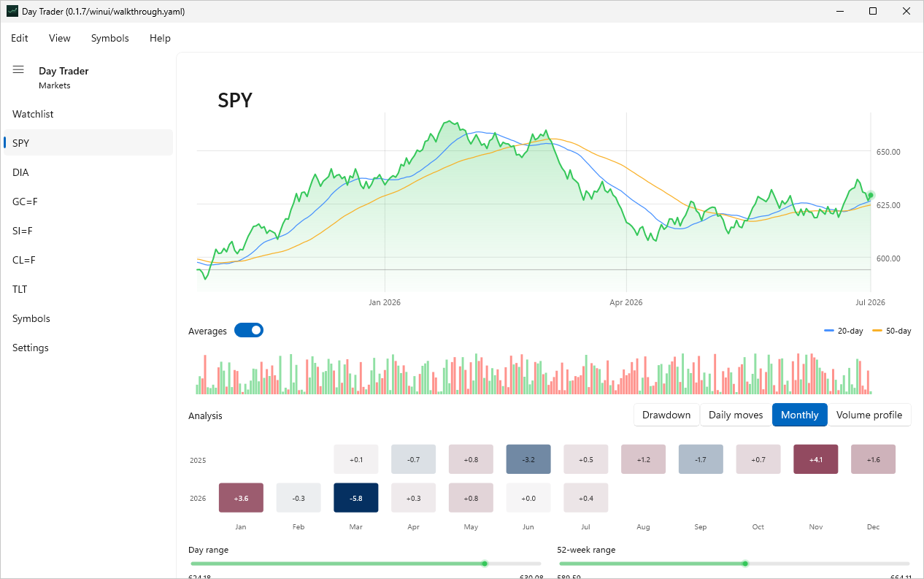Click the Apr 2026 axis label
Screen dimensions: 924x579
tap(626, 302)
